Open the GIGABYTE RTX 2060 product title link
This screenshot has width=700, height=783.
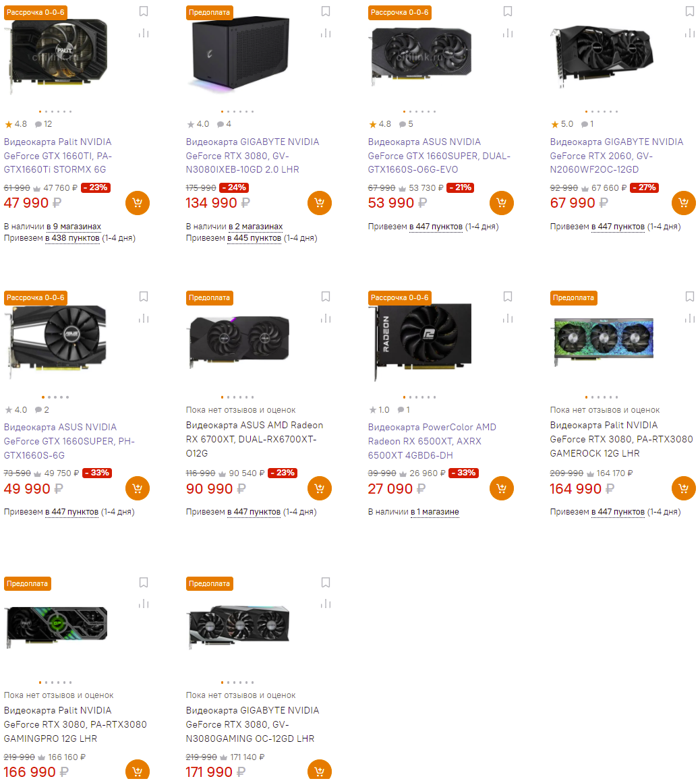616,156
